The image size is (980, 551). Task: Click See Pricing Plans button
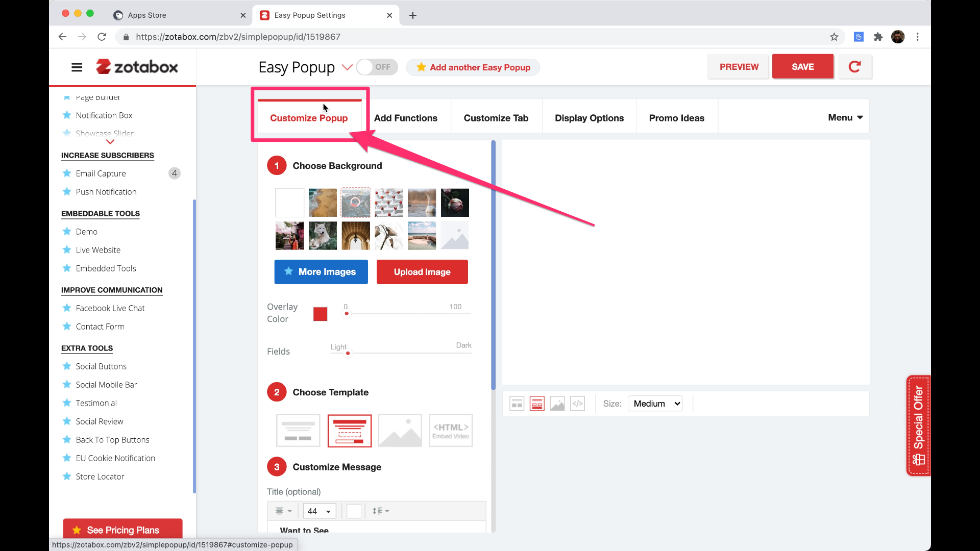(x=122, y=530)
